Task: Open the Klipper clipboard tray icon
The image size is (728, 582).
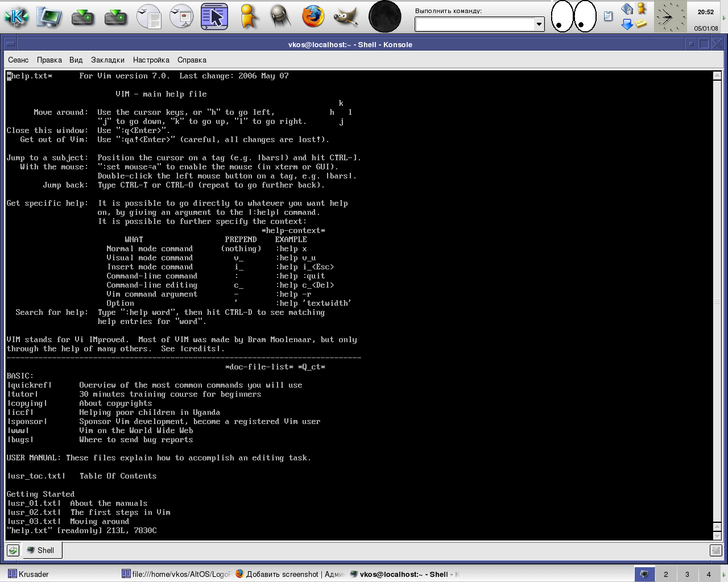Action: [608, 16]
